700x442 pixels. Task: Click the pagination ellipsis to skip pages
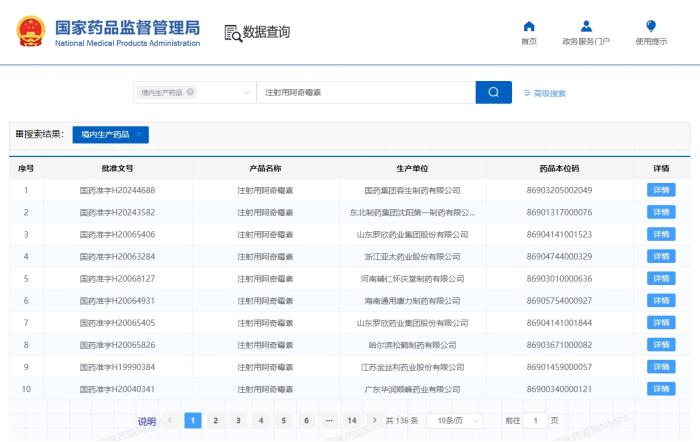pyautogui.click(x=329, y=420)
